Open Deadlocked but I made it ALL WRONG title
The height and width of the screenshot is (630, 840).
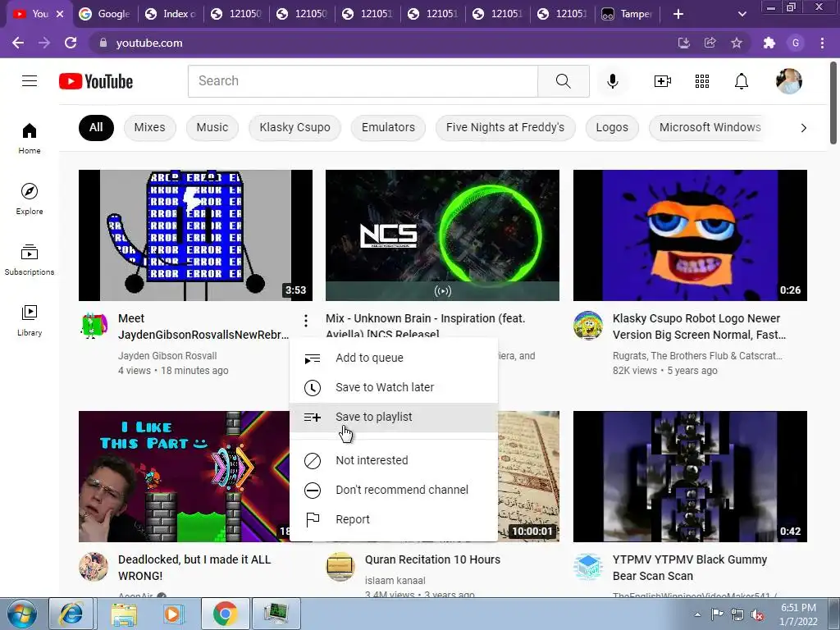(194, 568)
